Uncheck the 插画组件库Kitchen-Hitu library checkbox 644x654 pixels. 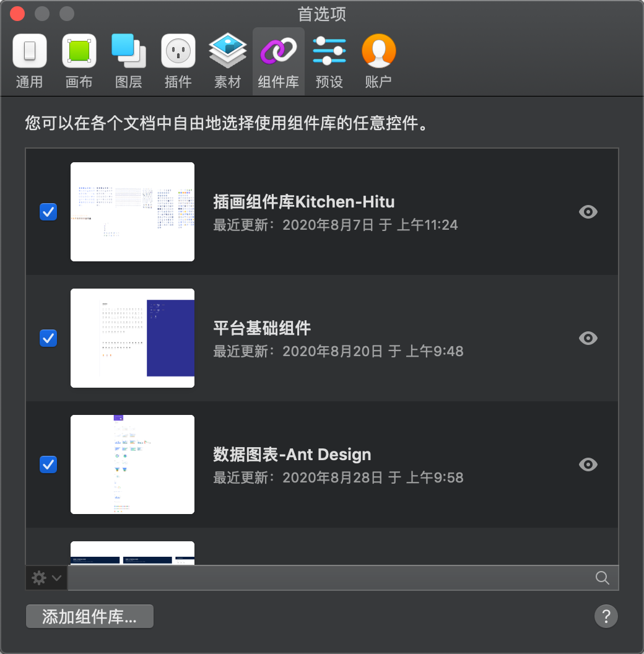[48, 212]
